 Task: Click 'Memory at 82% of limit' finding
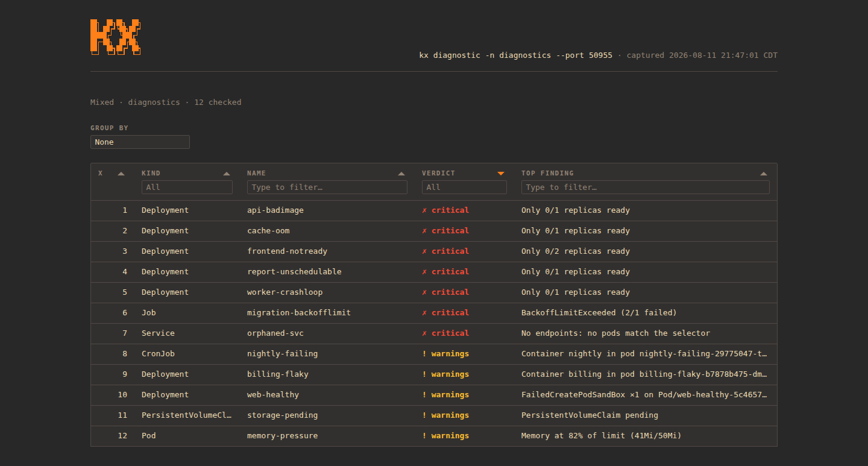(602, 436)
